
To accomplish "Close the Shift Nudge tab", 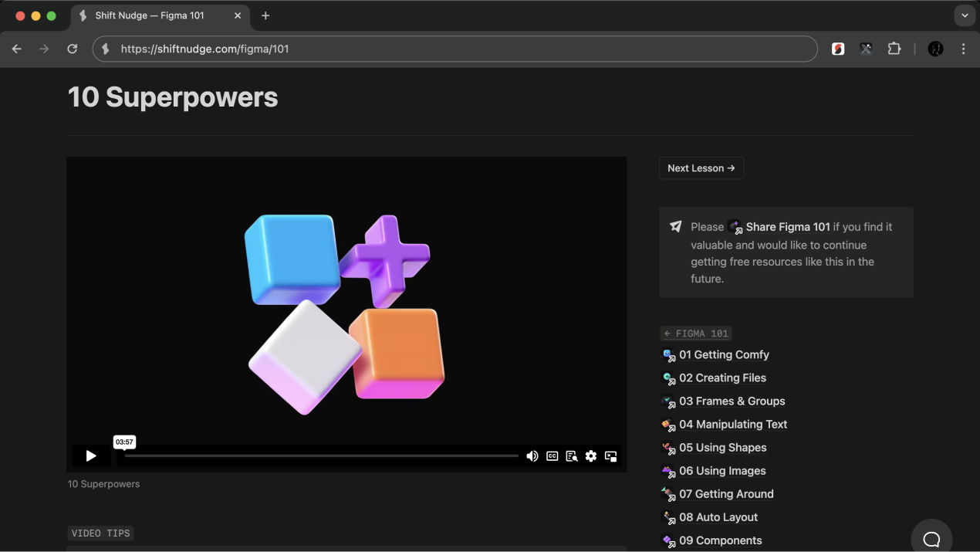I will pyautogui.click(x=238, y=15).
